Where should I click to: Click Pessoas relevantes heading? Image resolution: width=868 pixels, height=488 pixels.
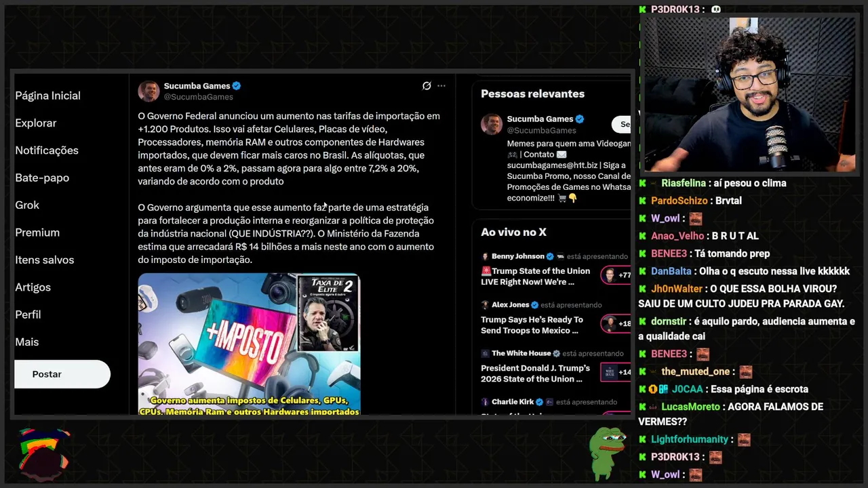pos(532,94)
